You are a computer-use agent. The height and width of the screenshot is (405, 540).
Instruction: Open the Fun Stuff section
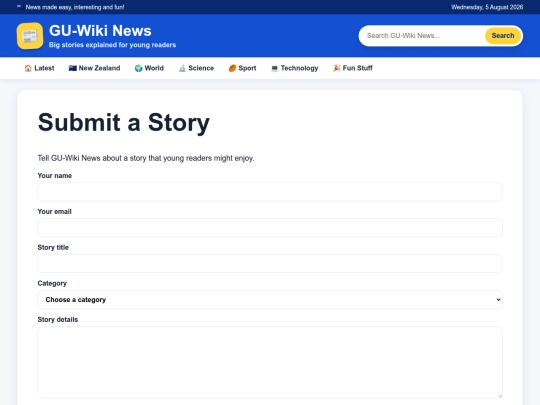353,68
